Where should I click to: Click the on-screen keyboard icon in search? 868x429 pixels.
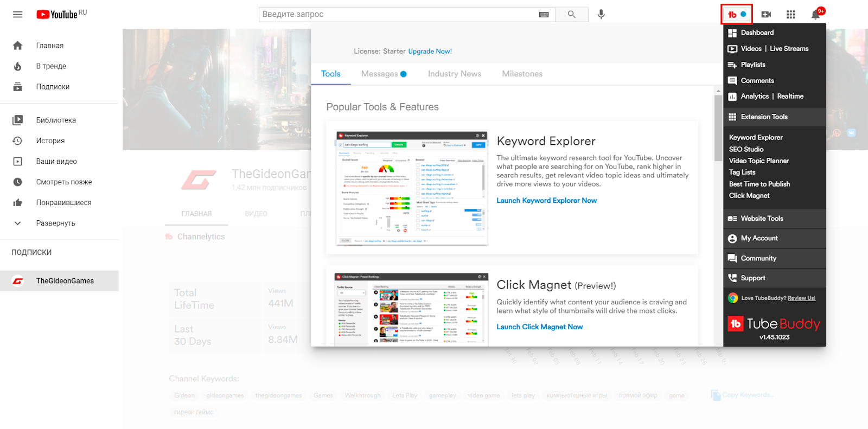[544, 15]
